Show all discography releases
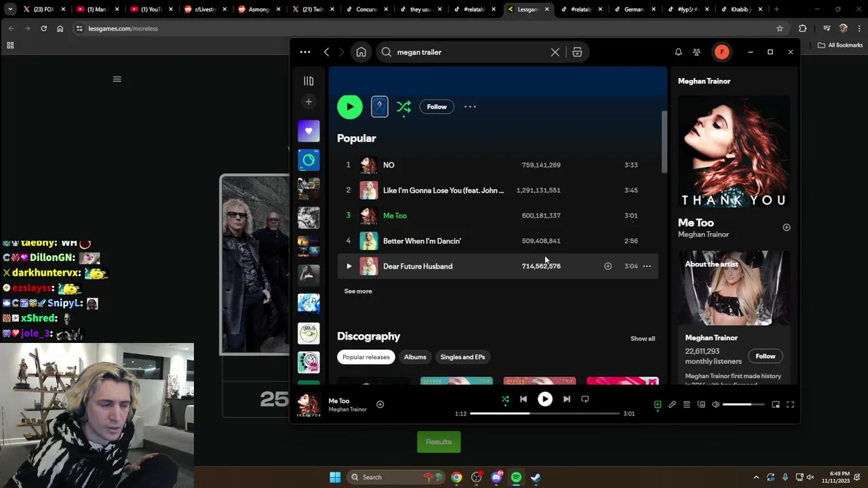 [x=643, y=338]
